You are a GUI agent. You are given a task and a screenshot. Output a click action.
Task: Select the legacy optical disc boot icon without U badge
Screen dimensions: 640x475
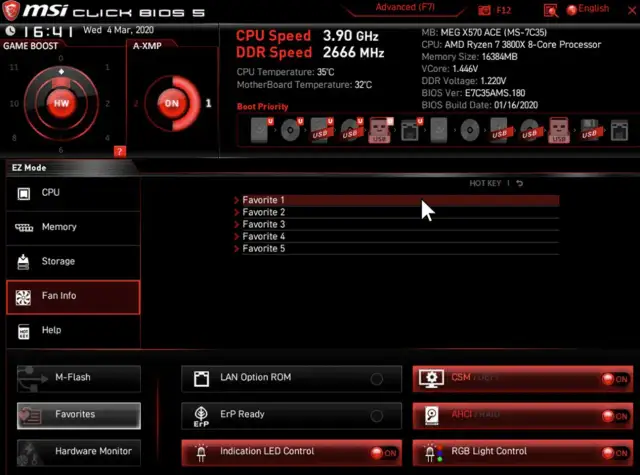[469, 130]
